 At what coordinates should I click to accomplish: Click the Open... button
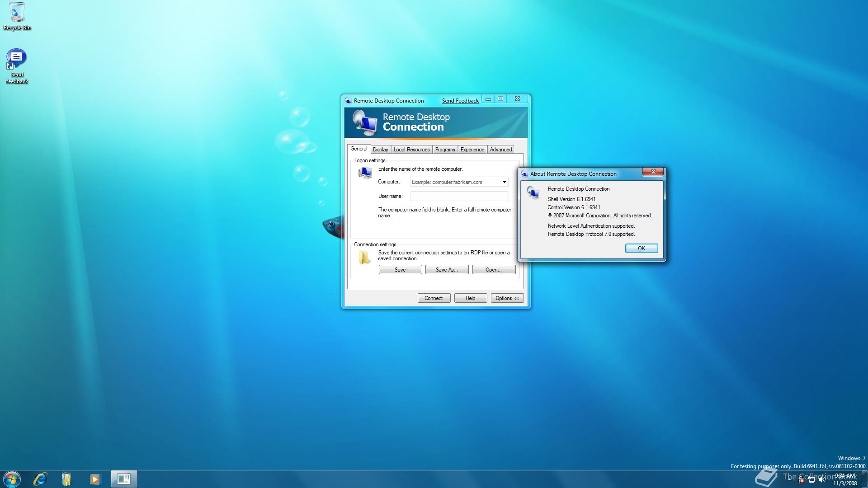[494, 270]
